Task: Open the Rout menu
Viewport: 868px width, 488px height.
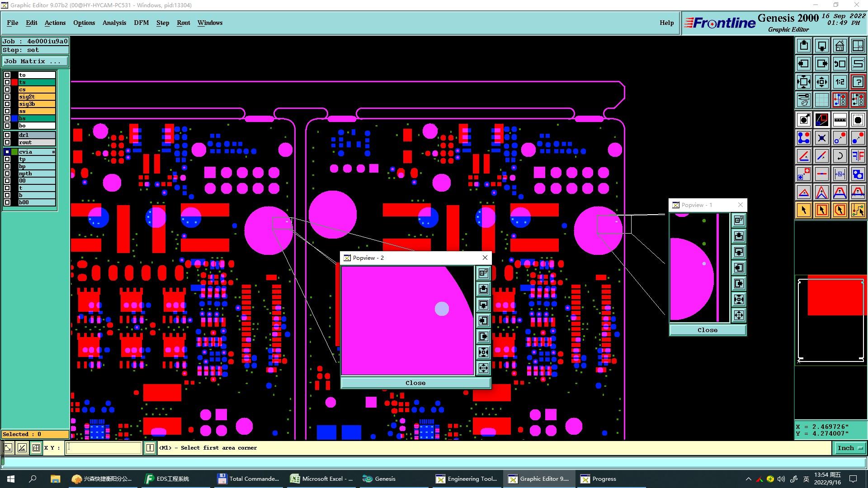Action: [x=184, y=23]
